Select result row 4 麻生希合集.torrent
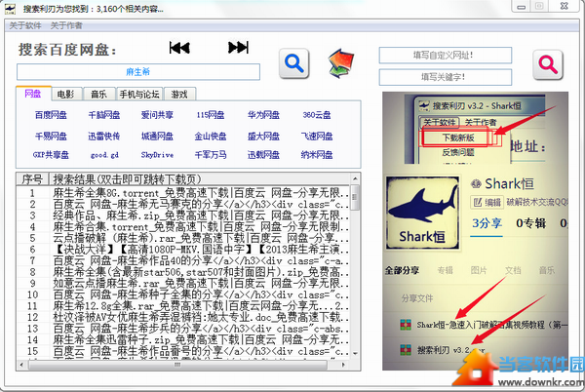This screenshot has height=392, width=585. 183,227
